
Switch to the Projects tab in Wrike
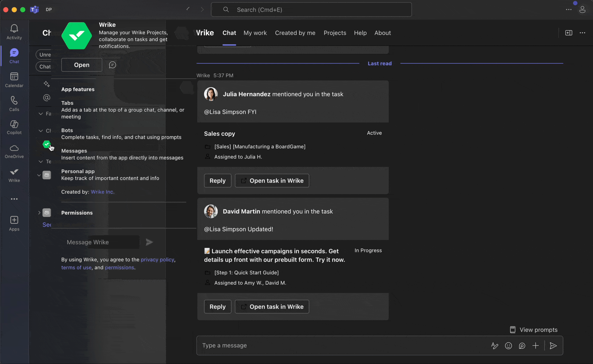click(335, 33)
